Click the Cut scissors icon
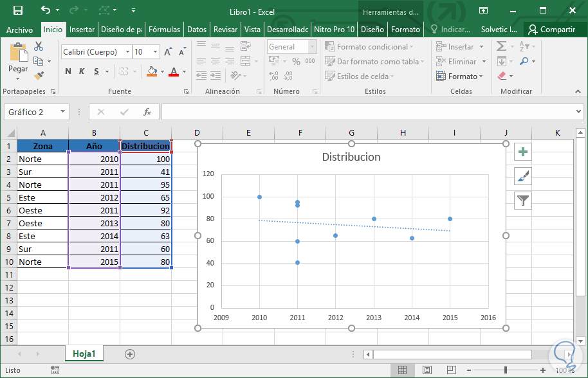The width and height of the screenshot is (588, 378). [x=39, y=46]
